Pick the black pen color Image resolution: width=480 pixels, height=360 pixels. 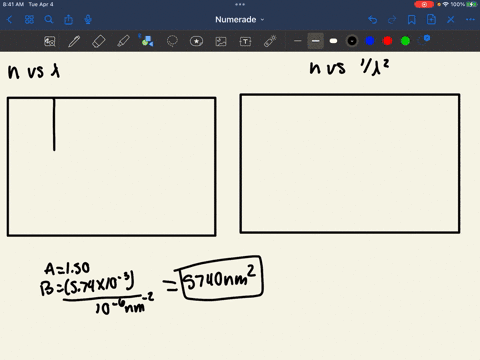[352, 41]
